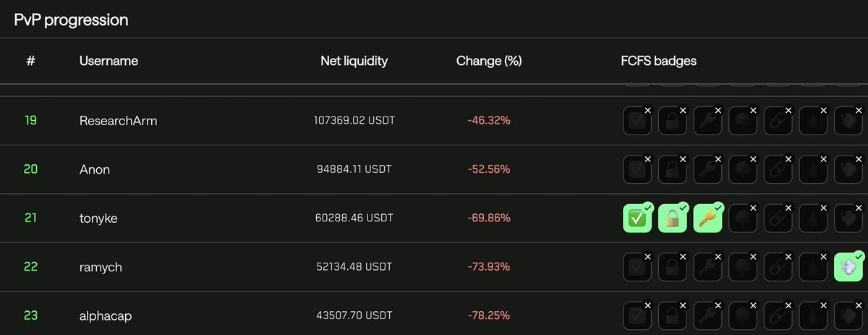Click tonyke's earned green checkmark badge

pyautogui.click(x=637, y=218)
